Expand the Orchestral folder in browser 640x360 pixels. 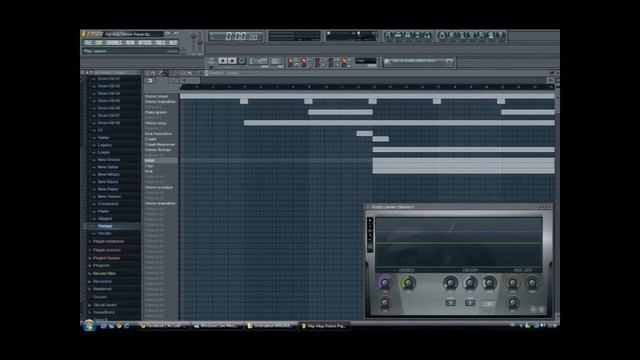pos(108,204)
